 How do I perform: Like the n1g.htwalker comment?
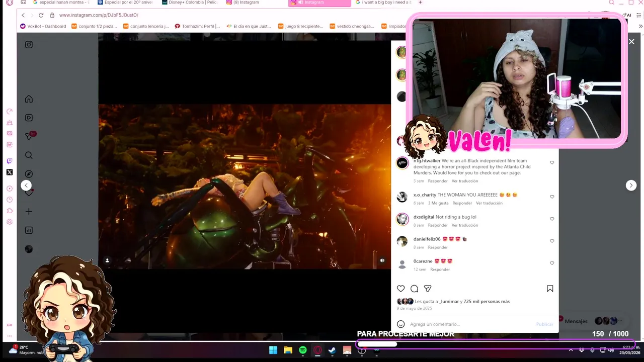pyautogui.click(x=552, y=163)
